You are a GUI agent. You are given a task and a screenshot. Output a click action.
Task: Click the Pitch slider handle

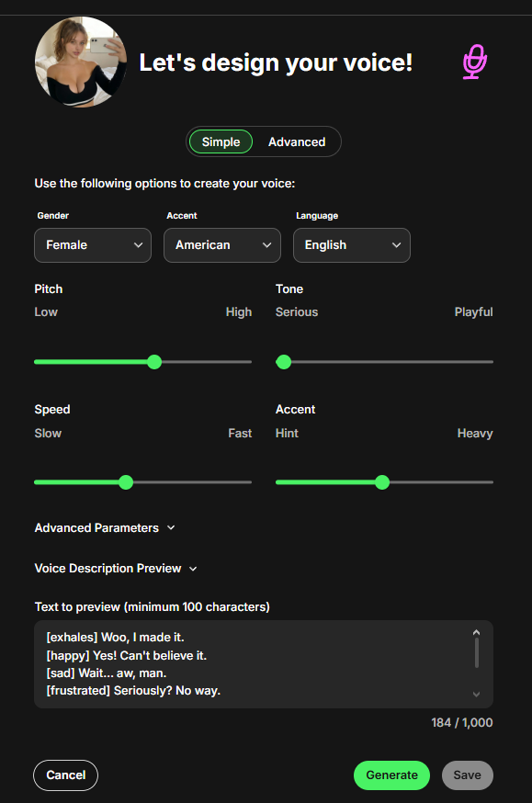point(154,362)
